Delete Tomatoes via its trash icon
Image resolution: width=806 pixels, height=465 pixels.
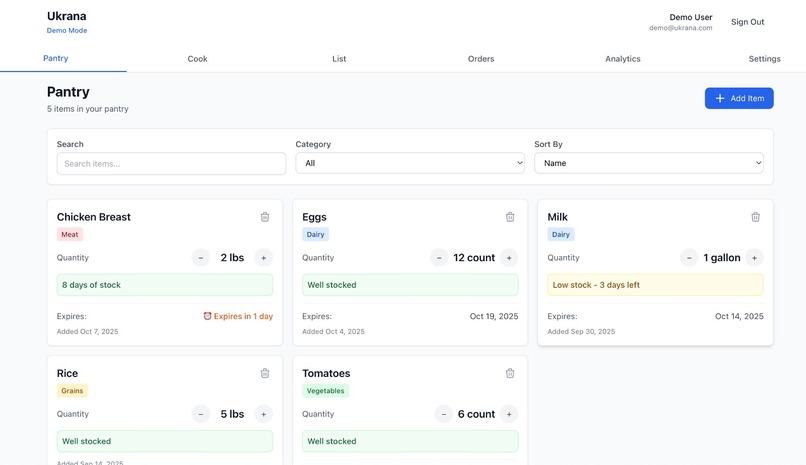point(510,373)
